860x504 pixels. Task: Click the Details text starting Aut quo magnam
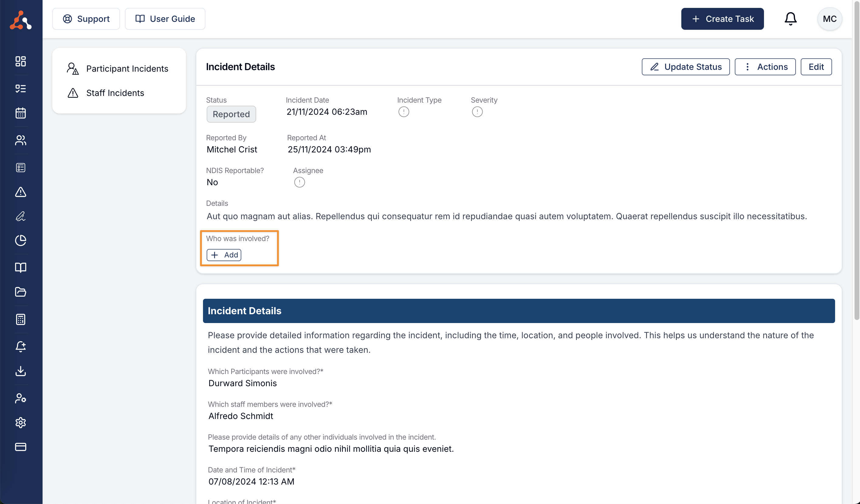coord(507,216)
